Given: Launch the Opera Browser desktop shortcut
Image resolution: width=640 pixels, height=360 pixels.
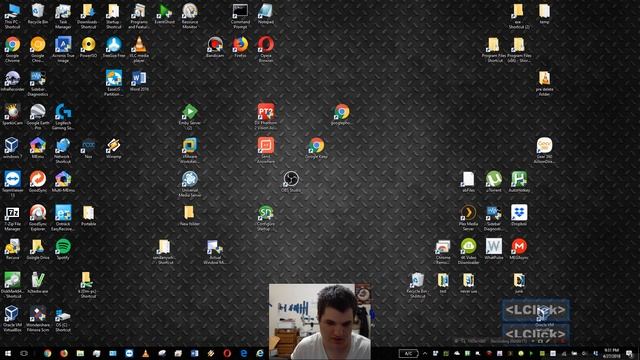Looking at the screenshot, I should (x=266, y=49).
